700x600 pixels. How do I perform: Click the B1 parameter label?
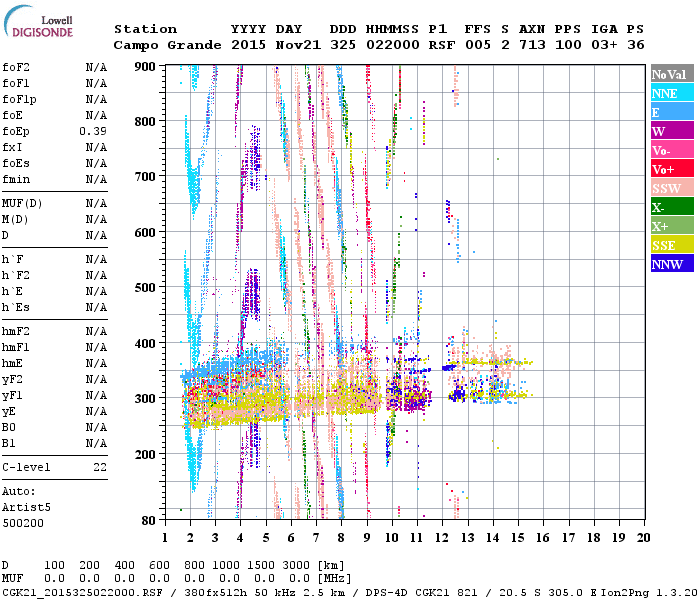coord(9,443)
